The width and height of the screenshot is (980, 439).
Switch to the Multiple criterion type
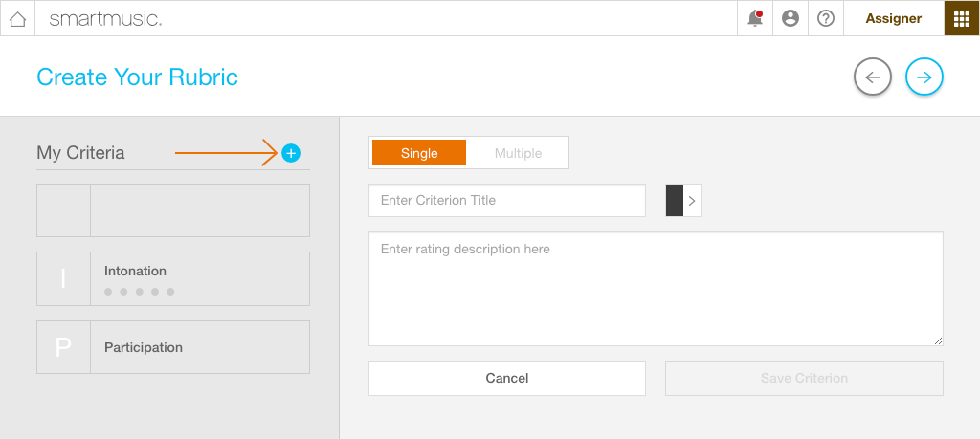tap(518, 153)
